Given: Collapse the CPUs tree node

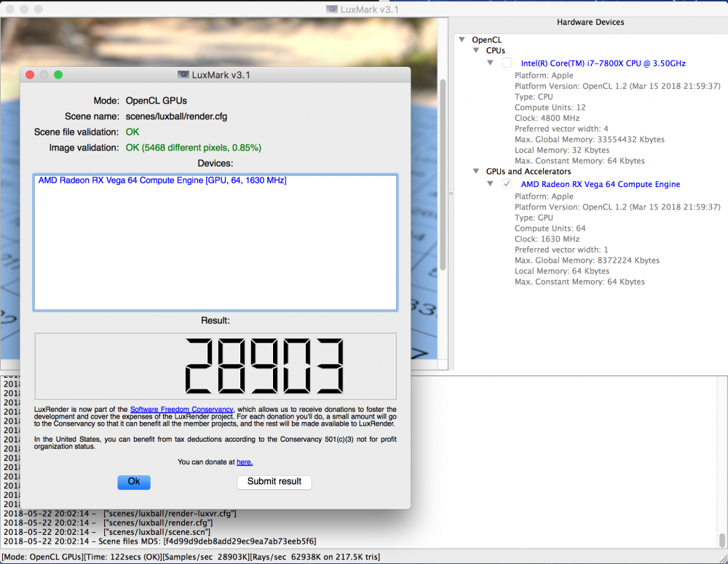Looking at the screenshot, I should [476, 50].
